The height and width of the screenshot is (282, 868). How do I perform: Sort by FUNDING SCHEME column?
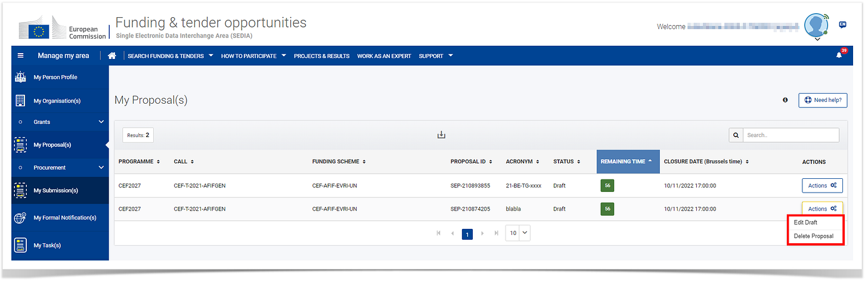[x=338, y=162]
